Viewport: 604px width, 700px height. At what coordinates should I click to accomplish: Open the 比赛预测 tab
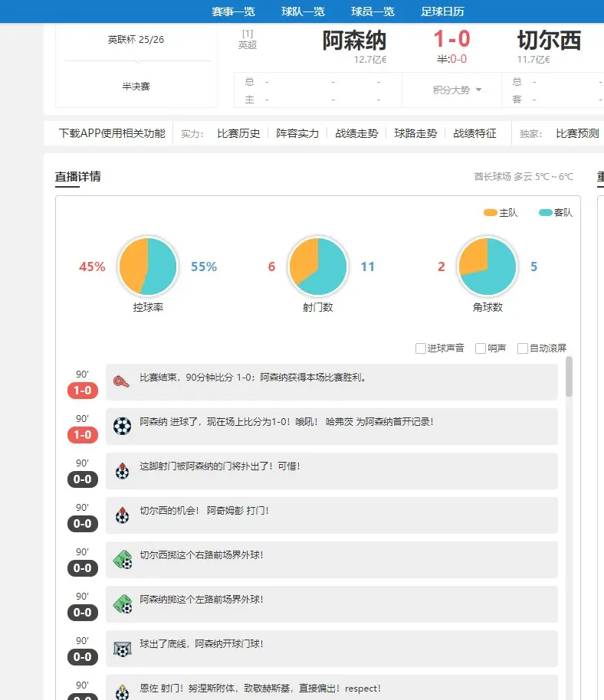click(577, 133)
